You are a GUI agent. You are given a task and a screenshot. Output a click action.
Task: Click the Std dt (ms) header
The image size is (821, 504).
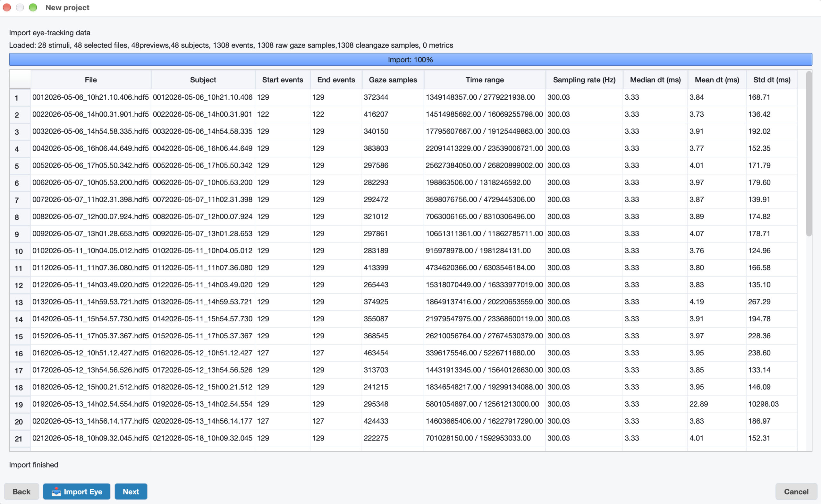click(x=772, y=80)
